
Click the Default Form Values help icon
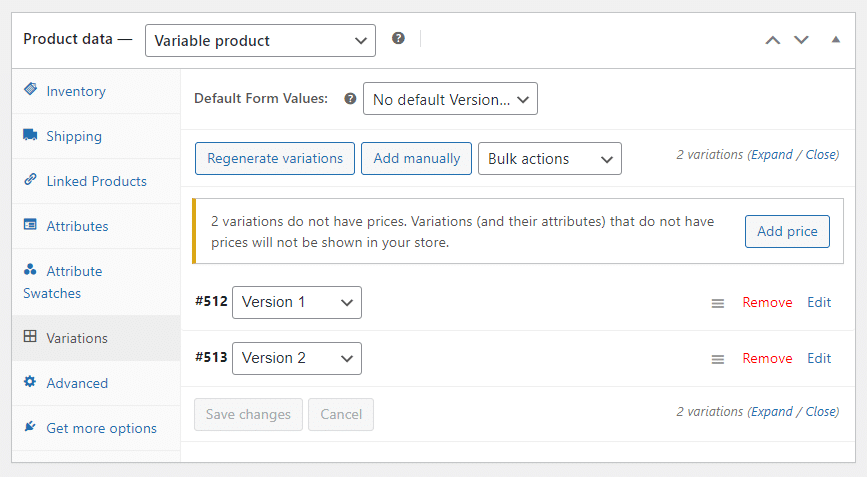(350, 98)
